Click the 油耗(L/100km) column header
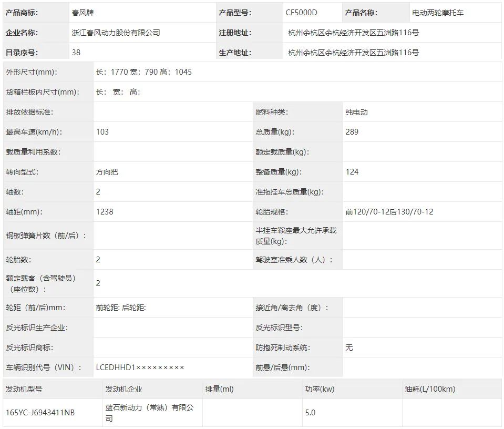Screen dimensions: 504x429 (x=430, y=389)
